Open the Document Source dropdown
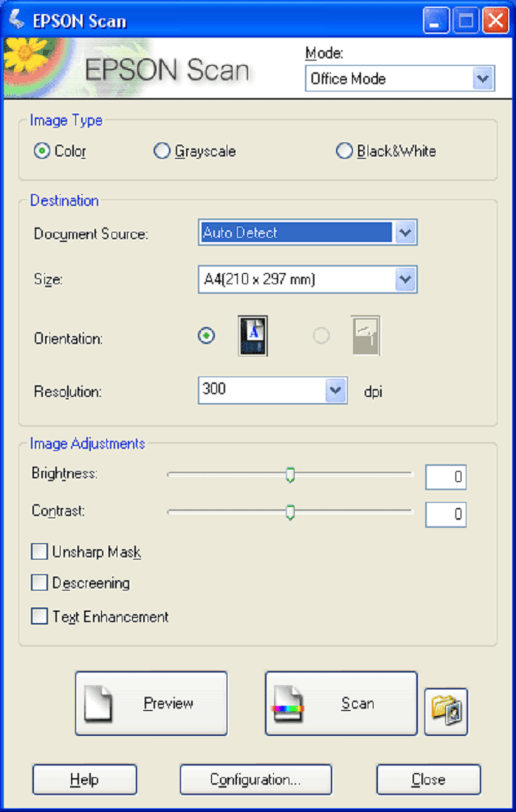Image resolution: width=516 pixels, height=812 pixels. [308, 233]
